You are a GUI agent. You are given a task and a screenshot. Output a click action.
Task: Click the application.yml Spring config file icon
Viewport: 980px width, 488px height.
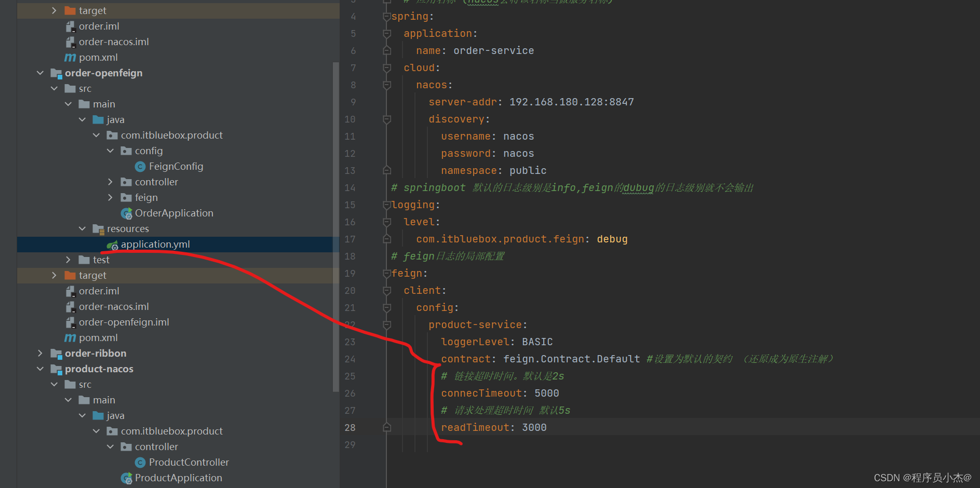click(112, 245)
